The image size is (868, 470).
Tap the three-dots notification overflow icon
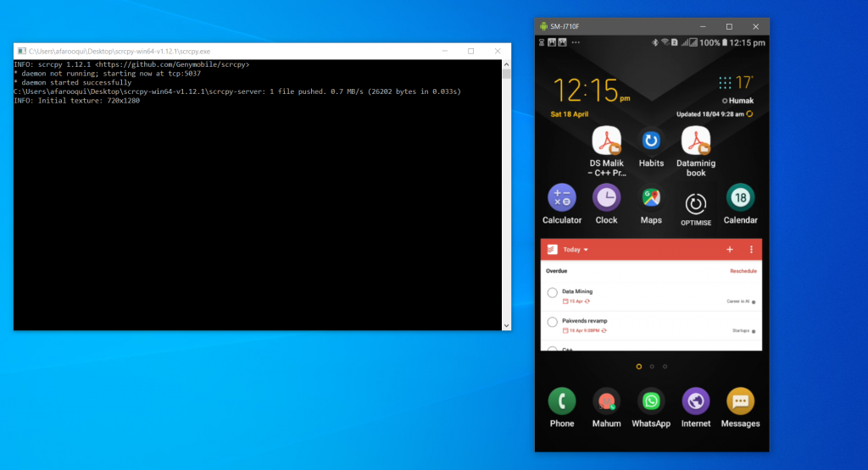tap(576, 42)
